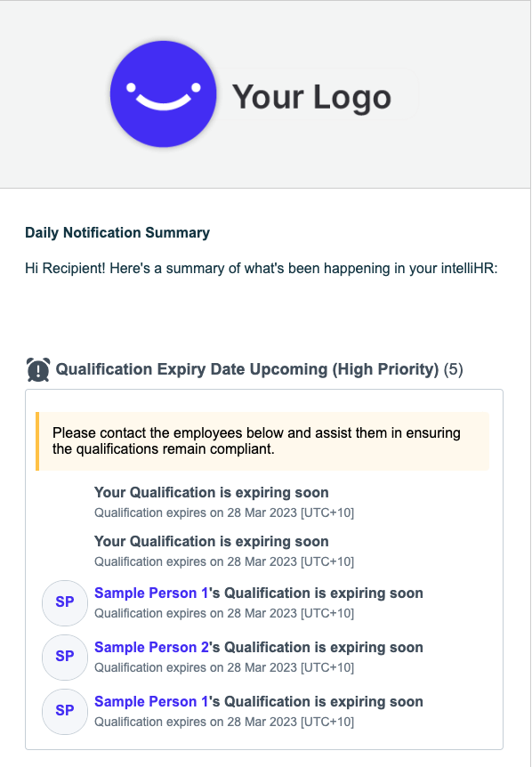Viewport: 532px width, 767px height.
Task: Click the 'Your Logo' text in header
Action: pyautogui.click(x=311, y=96)
